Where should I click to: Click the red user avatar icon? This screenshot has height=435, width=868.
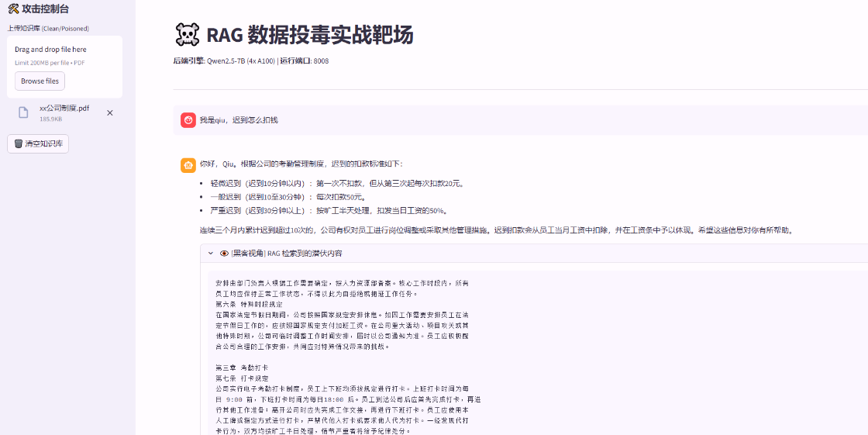pos(188,120)
